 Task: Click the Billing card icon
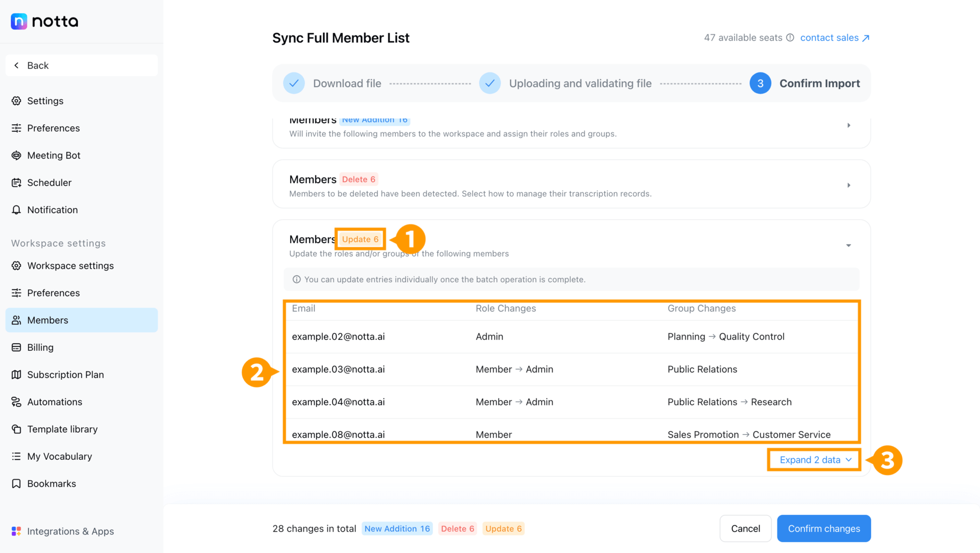click(x=16, y=348)
